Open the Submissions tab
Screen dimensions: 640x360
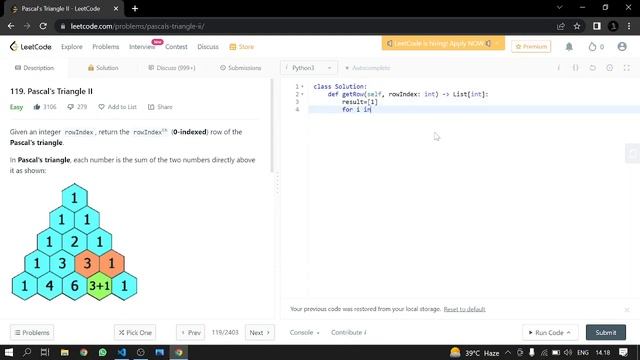(x=240, y=68)
